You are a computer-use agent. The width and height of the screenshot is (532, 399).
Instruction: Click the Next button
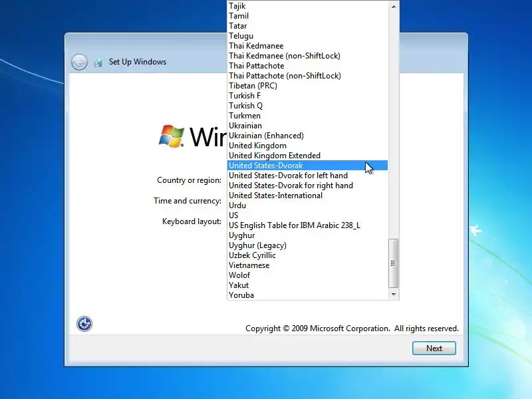[x=434, y=348]
